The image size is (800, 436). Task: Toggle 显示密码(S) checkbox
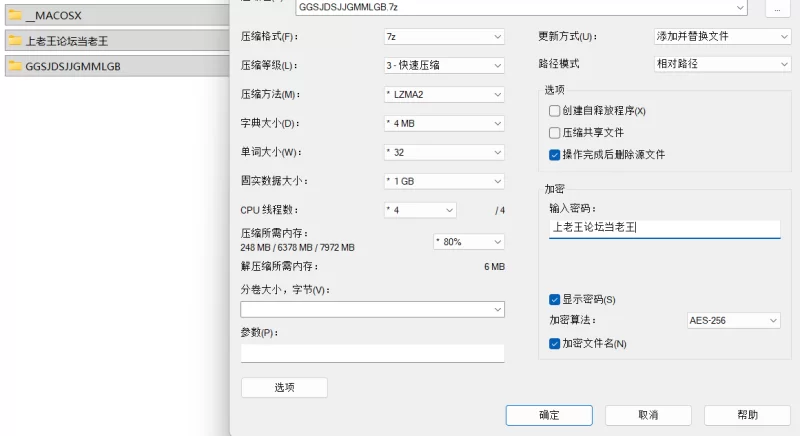[555, 299]
